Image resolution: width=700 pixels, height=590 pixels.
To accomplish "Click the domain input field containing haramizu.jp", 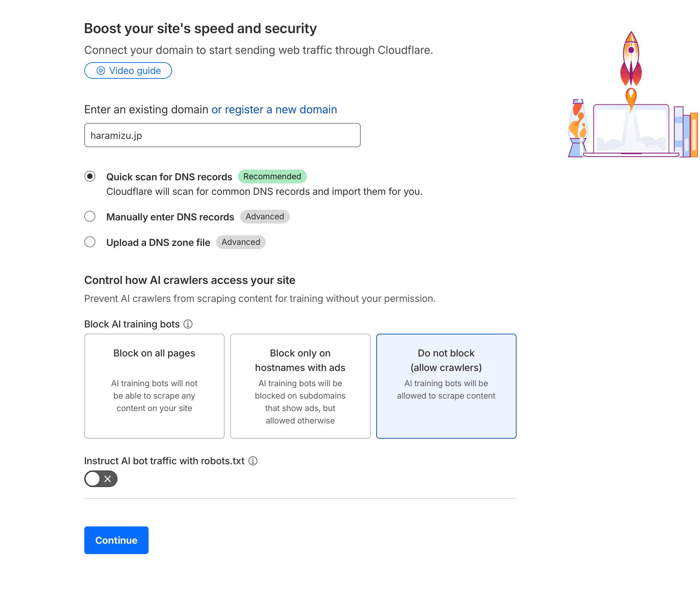I will [222, 135].
